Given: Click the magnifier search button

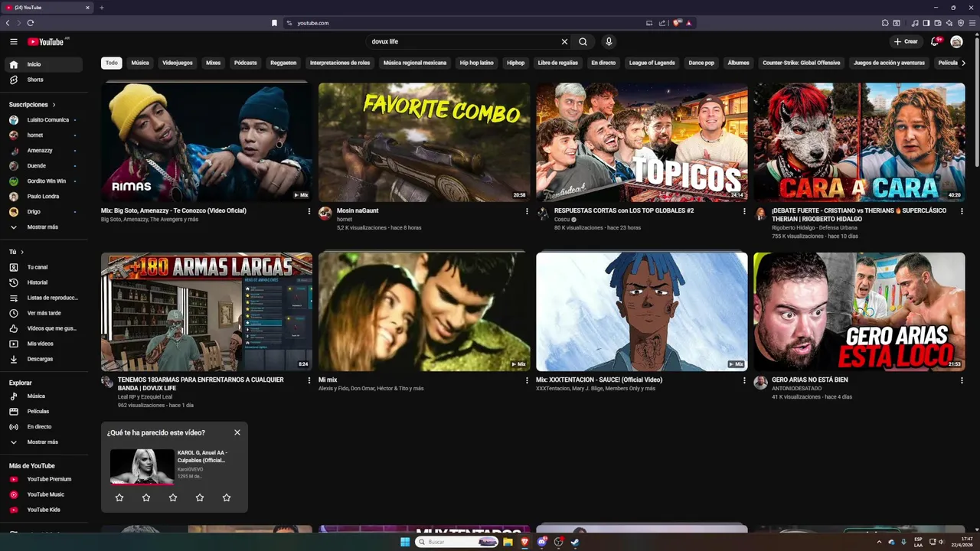Looking at the screenshot, I should coord(583,42).
